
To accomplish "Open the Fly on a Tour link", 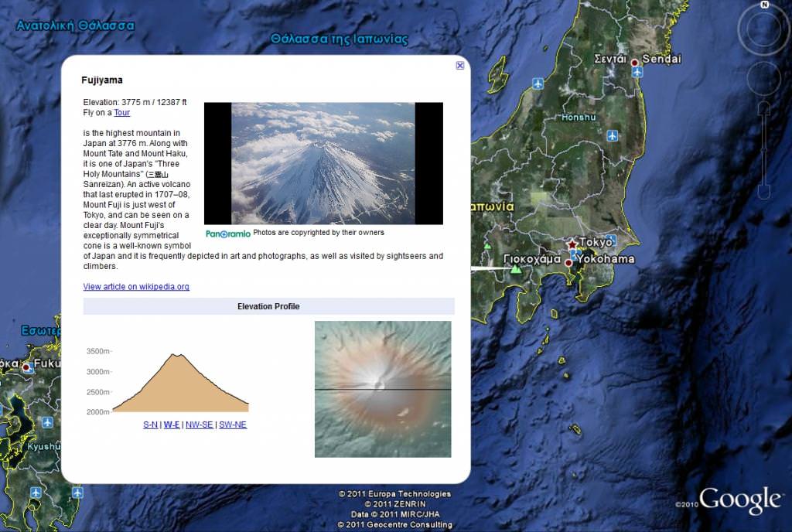I will pyautogui.click(x=122, y=113).
